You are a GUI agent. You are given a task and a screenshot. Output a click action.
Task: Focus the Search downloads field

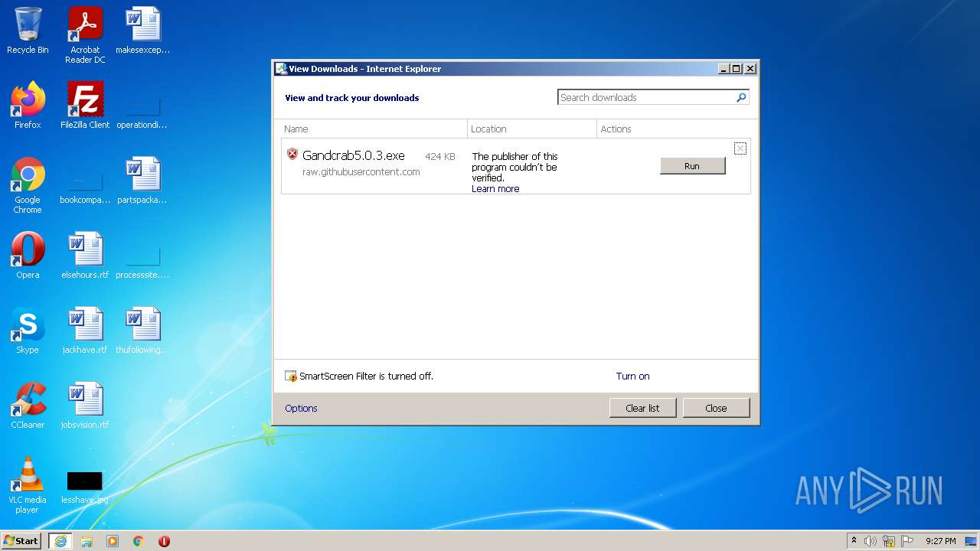pos(646,97)
